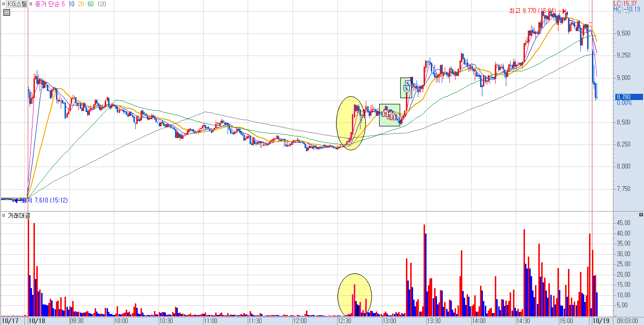
Task: Click the 7,750 price axis label
Action: click(623, 189)
